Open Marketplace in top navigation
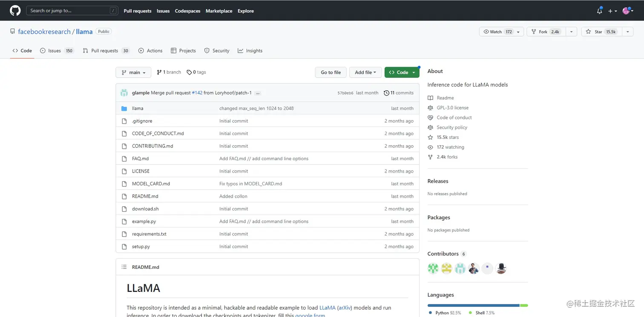 219,11
